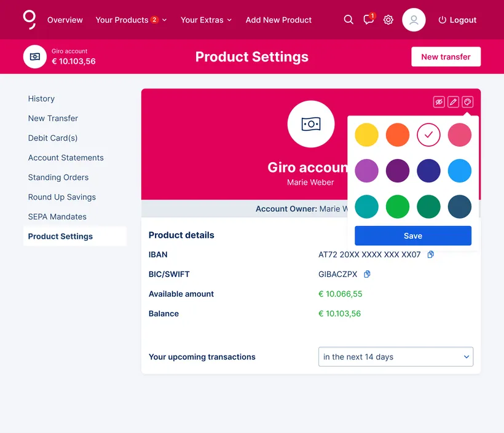
Task: Open the settings gear icon
Action: point(388,20)
